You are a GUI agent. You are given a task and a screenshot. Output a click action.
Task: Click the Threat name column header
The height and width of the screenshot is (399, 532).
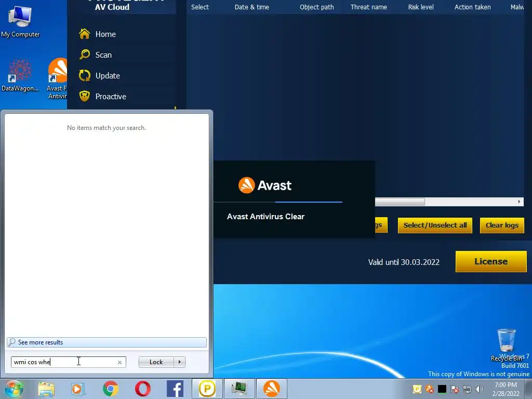(368, 7)
